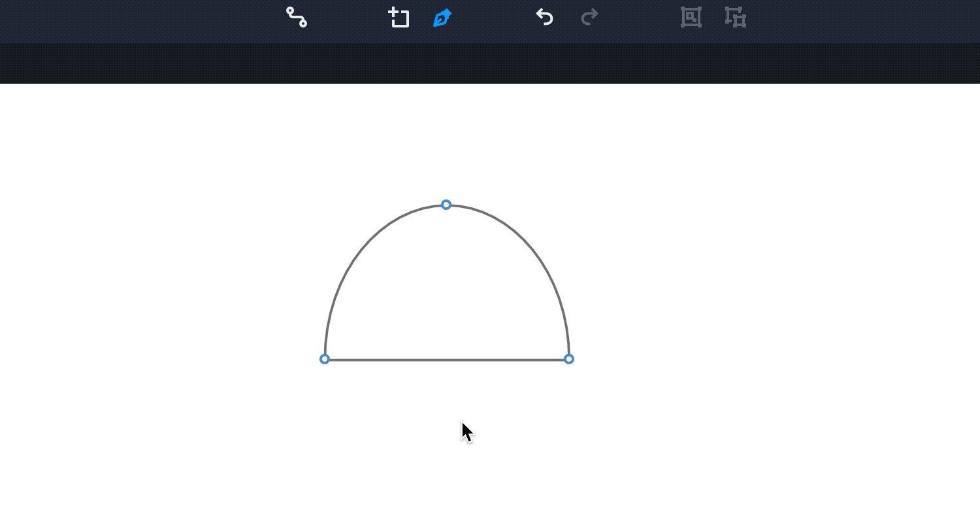Click the straight bottom line segment

coord(447,360)
